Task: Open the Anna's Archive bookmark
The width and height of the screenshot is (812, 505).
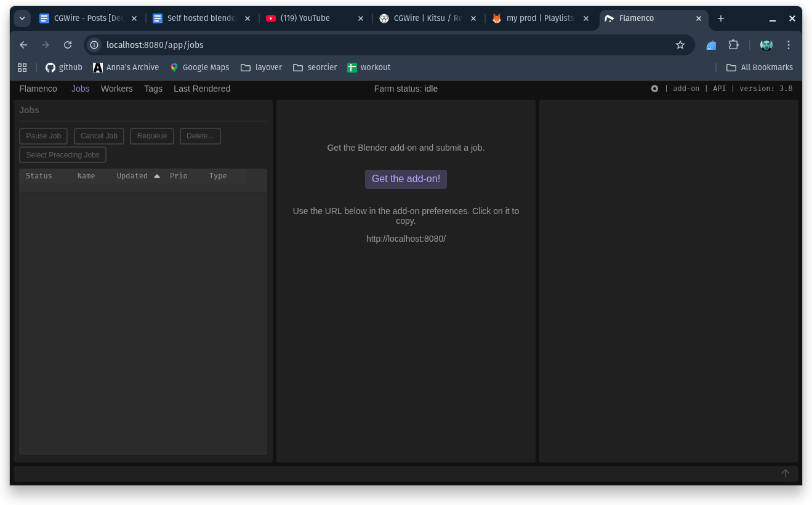Action: click(x=126, y=68)
